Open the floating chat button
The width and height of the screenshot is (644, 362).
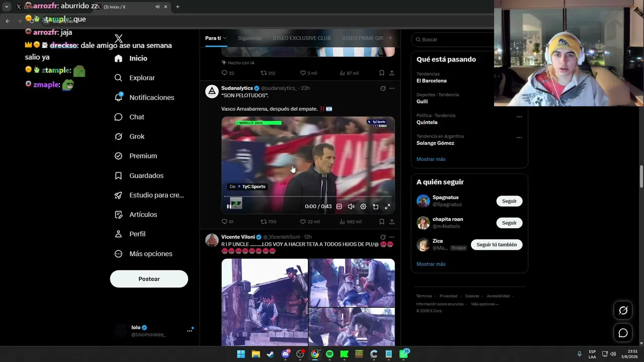tap(623, 333)
